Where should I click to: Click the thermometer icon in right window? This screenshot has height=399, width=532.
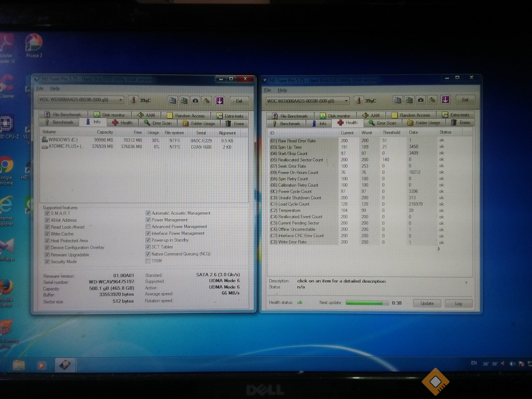(358, 100)
